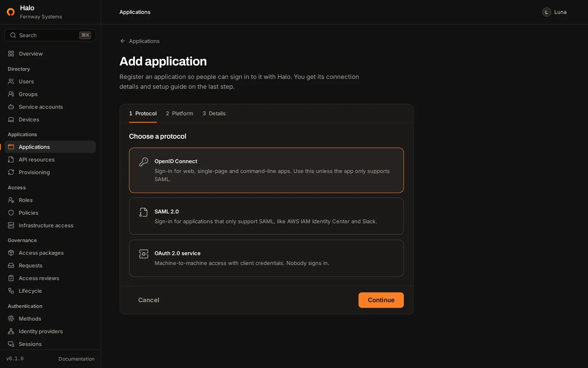Click the Lifecycle icon in sidebar
This screenshot has width=588, height=368.
[x=11, y=291]
